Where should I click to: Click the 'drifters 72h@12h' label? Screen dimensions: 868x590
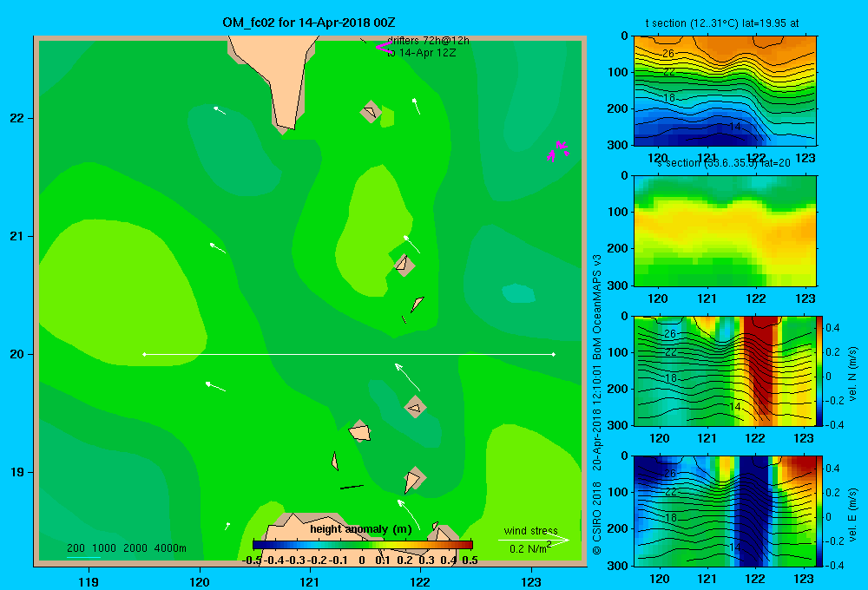tap(428, 41)
